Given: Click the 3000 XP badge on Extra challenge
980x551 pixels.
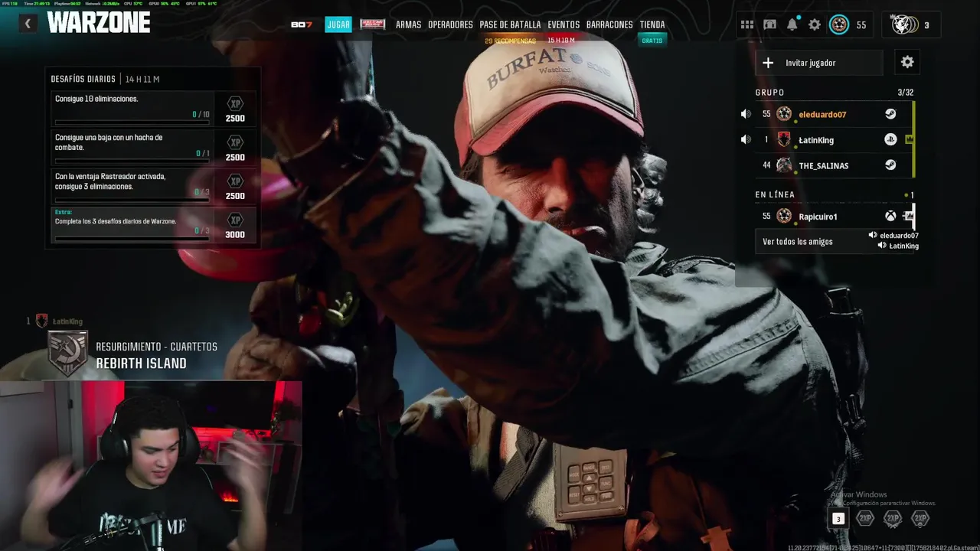Looking at the screenshot, I should (x=235, y=220).
